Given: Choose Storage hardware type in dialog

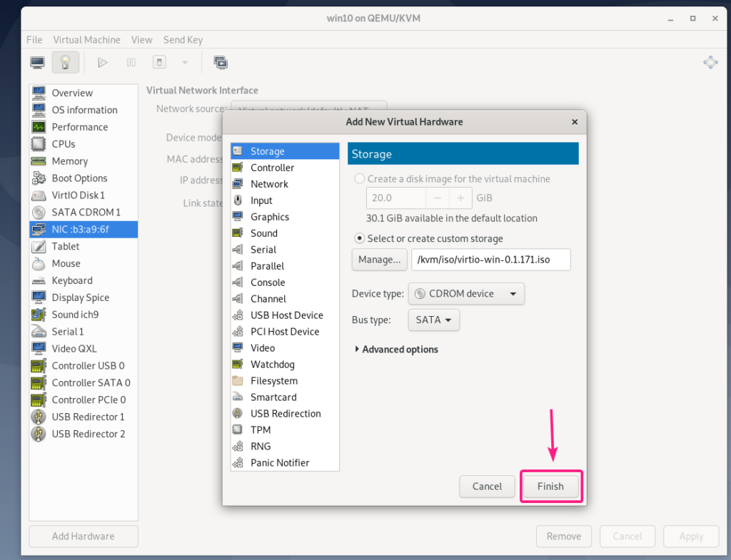Looking at the screenshot, I should tap(285, 151).
